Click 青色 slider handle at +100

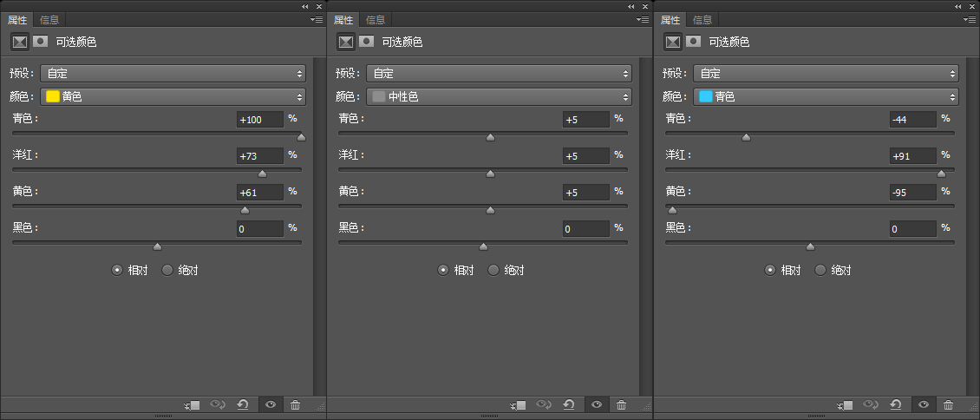301,137
